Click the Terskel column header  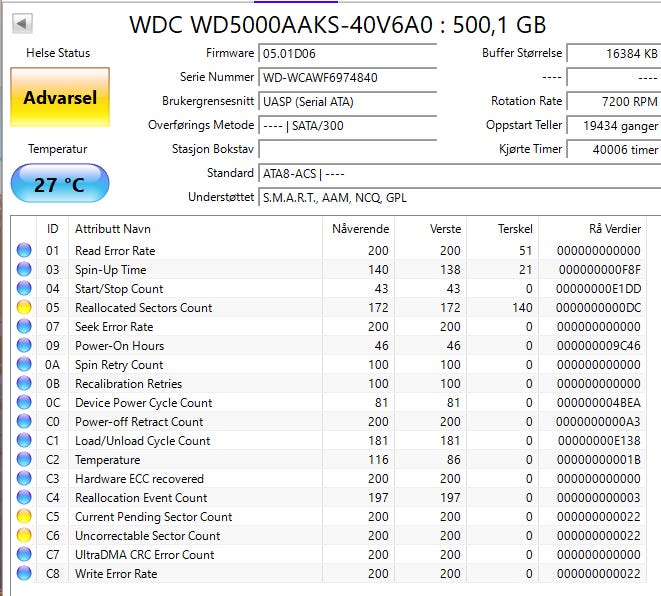click(502, 229)
